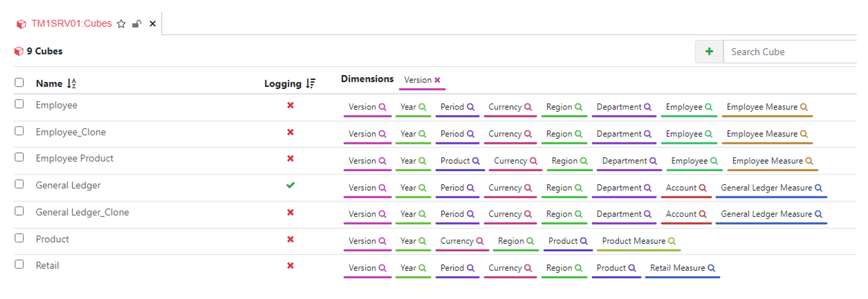The height and width of the screenshot is (299, 868).
Task: Select the Employee_Clone cube checkbox
Action: coord(19,131)
